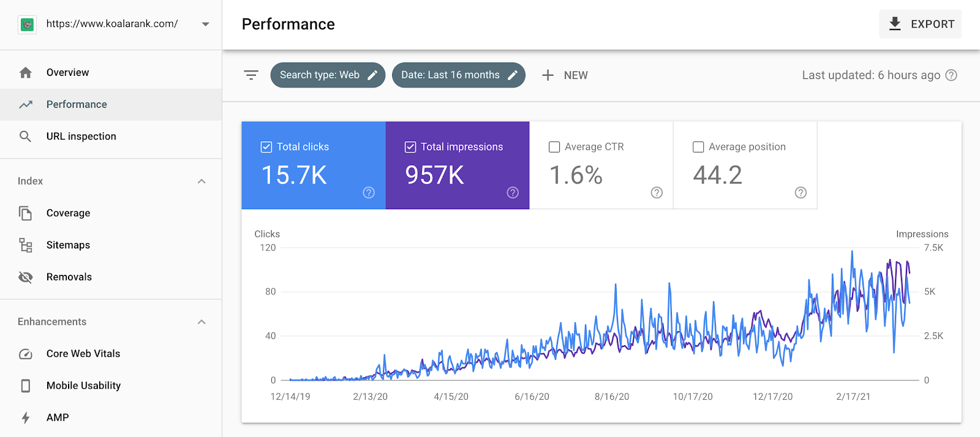Image resolution: width=980 pixels, height=437 pixels.
Task: Collapse the Index section chevron
Action: pyautogui.click(x=202, y=181)
